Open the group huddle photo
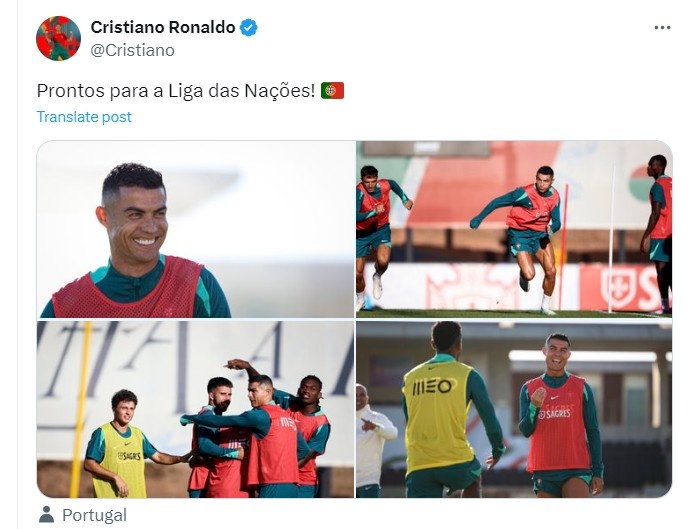 click(195, 409)
